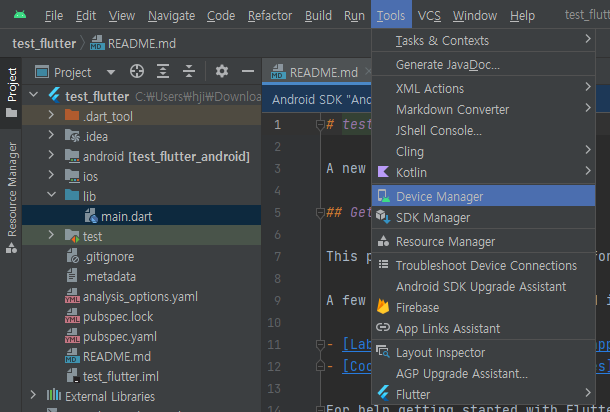Image resolution: width=610 pixels, height=412 pixels.
Task: Toggle the Project tool window sidebar button
Action: (x=11, y=93)
